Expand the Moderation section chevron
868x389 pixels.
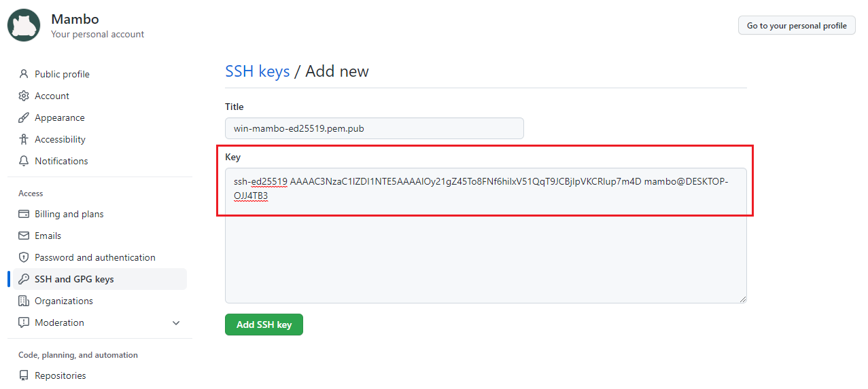pyautogui.click(x=177, y=323)
